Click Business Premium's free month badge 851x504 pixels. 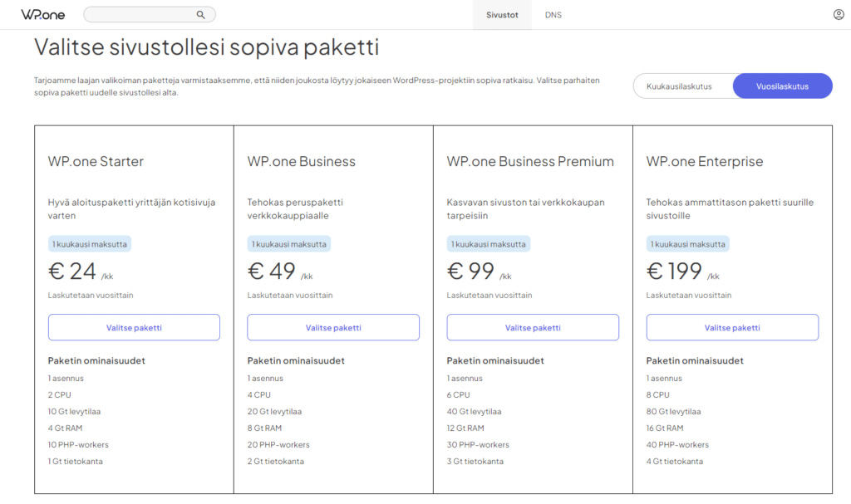point(489,244)
